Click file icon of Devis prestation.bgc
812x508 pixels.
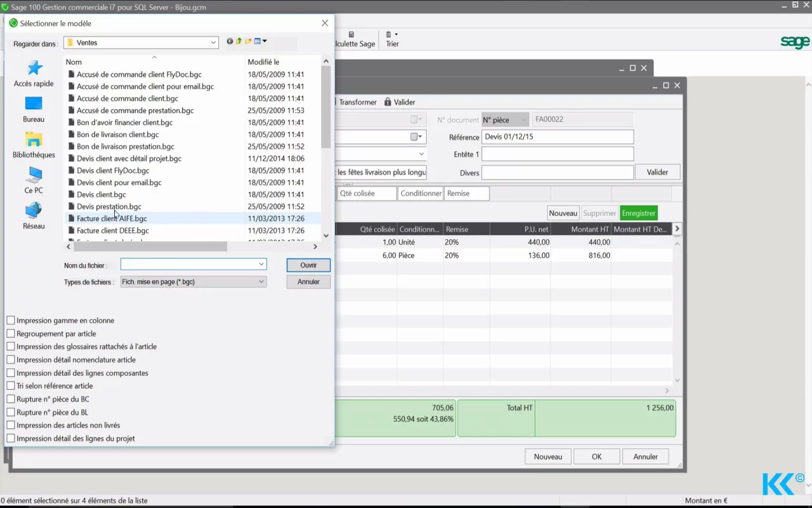click(x=71, y=206)
